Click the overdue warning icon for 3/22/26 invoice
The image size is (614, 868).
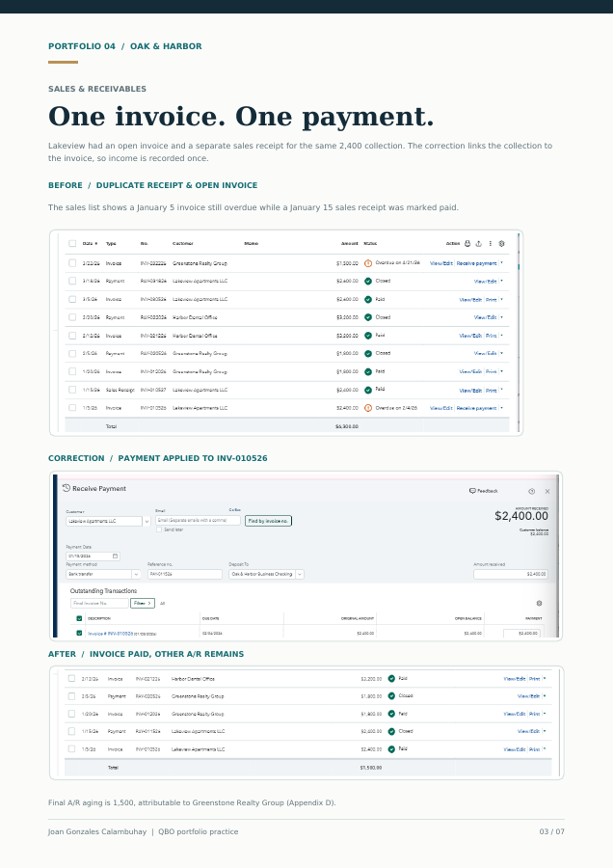pos(368,263)
